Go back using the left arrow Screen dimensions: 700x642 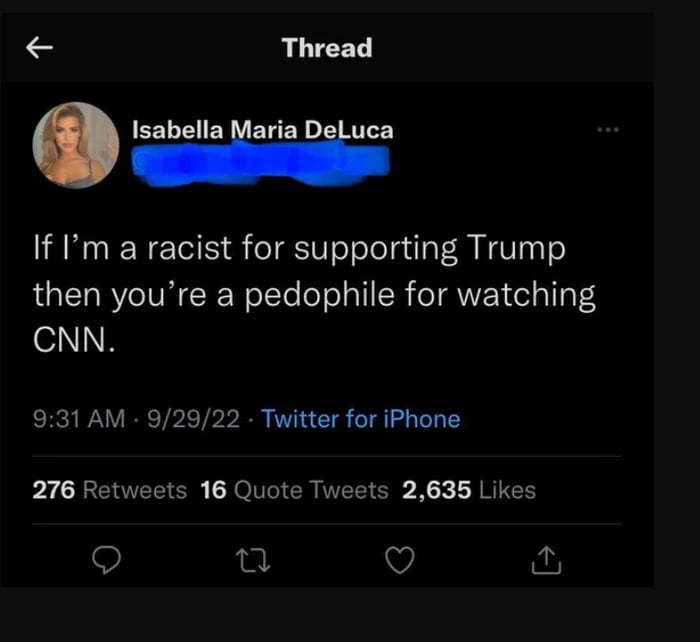click(x=38, y=47)
